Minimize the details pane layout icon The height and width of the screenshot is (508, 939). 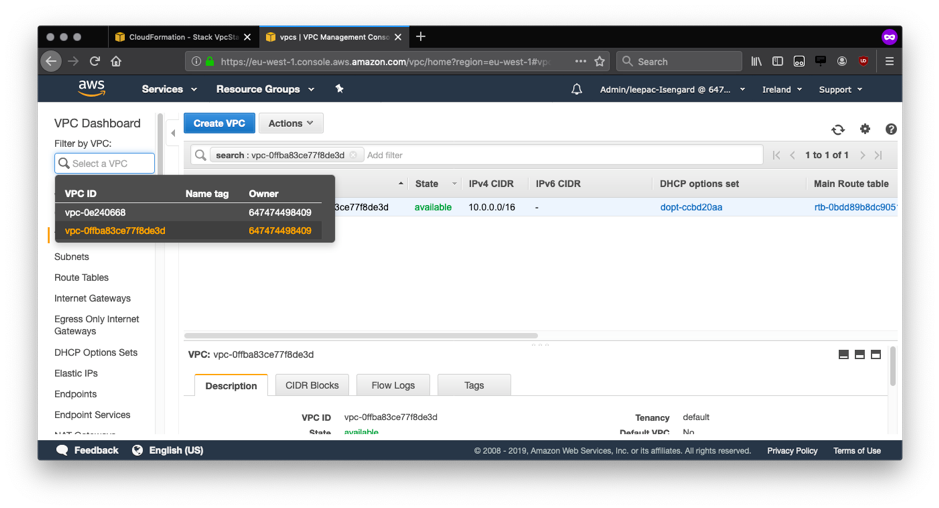[844, 355]
